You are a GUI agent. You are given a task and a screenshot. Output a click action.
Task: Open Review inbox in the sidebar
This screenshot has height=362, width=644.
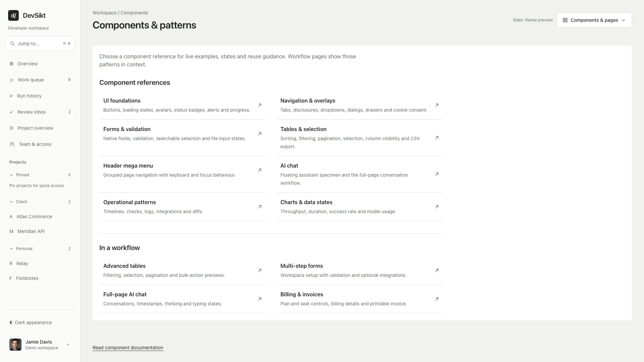tap(40, 112)
